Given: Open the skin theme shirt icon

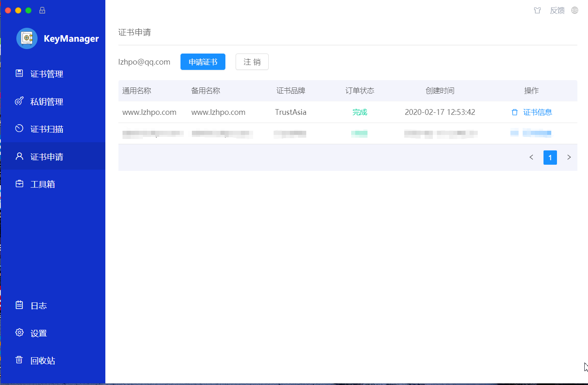Looking at the screenshot, I should tap(537, 11).
